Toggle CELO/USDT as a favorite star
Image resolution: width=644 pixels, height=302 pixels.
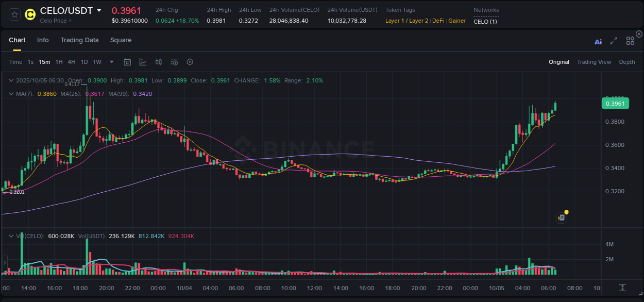click(x=14, y=14)
